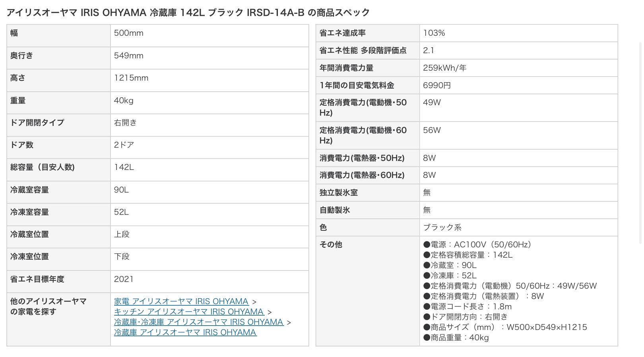Viewport: 644px width, 357px height.
Task: Click the 総容量（目安人数) row label
Action: click(43, 168)
